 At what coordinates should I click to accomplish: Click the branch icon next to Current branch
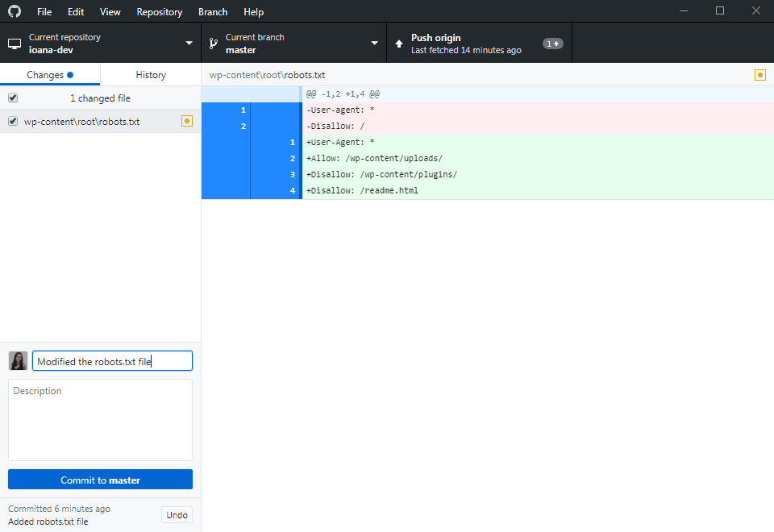213,44
